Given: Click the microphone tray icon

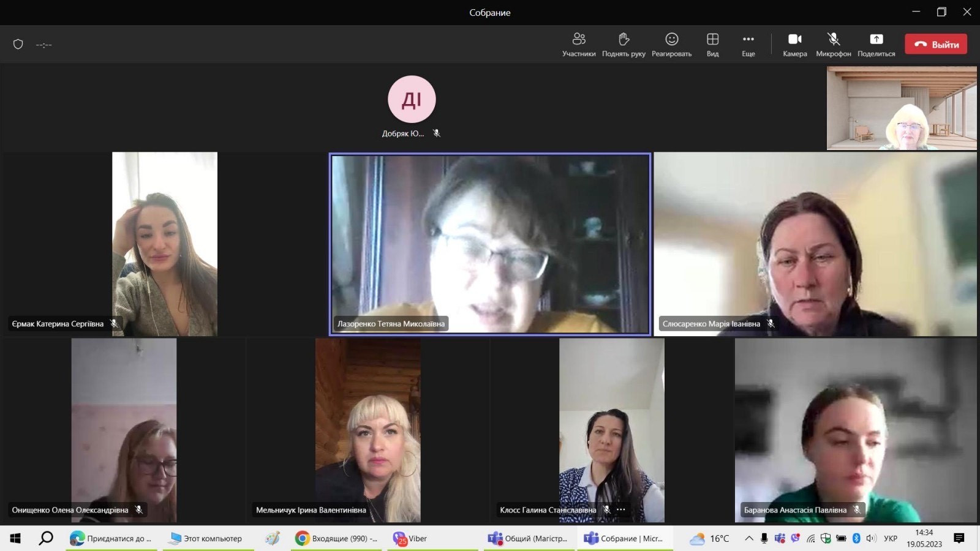Looking at the screenshot, I should (764, 539).
